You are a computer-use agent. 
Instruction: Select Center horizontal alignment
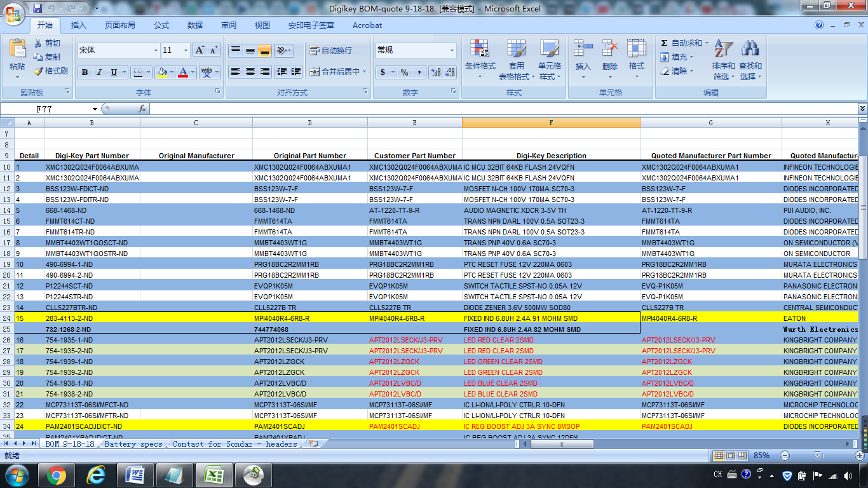click(250, 72)
